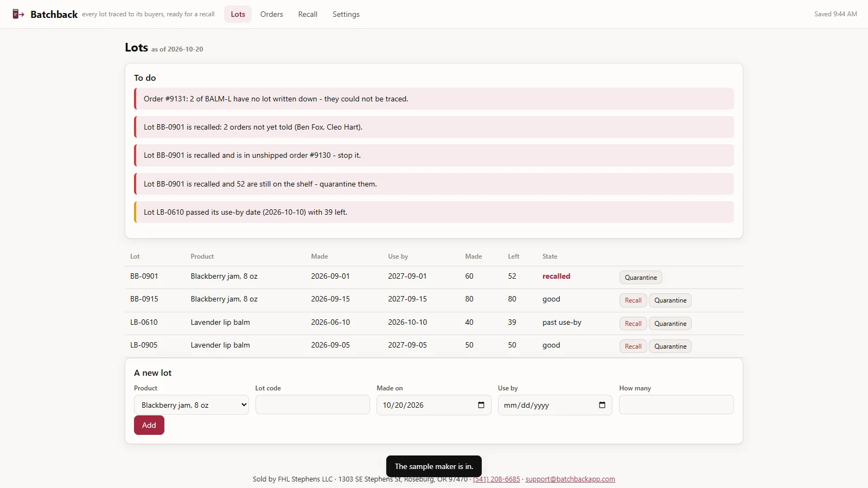Screen dimensions: 868x488
Task: Open the support@batchbackapp.com email link
Action: pyautogui.click(x=570, y=479)
